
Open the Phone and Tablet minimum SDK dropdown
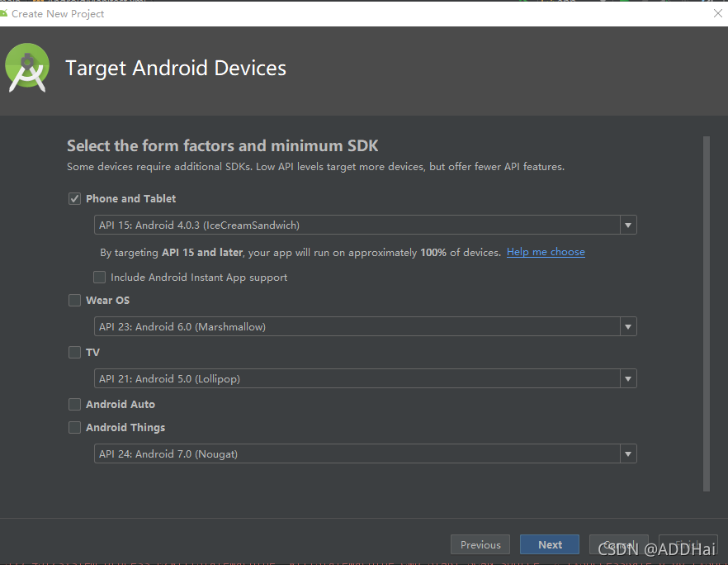[628, 224]
